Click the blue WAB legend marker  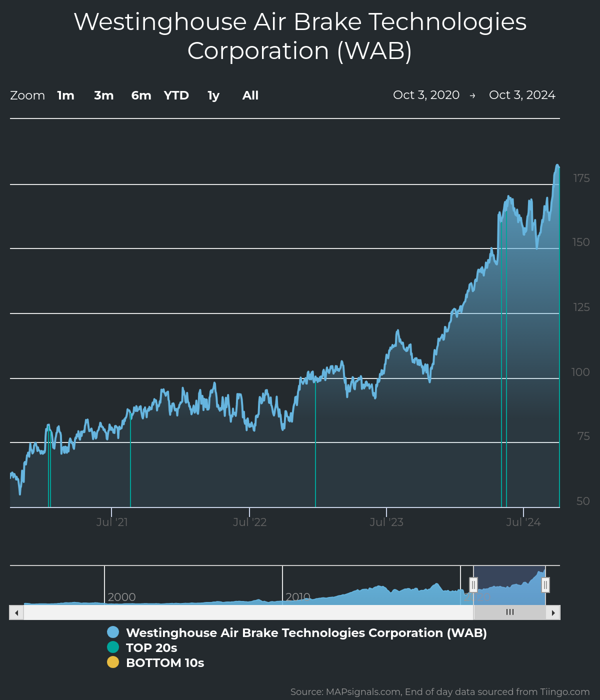pos(113,632)
